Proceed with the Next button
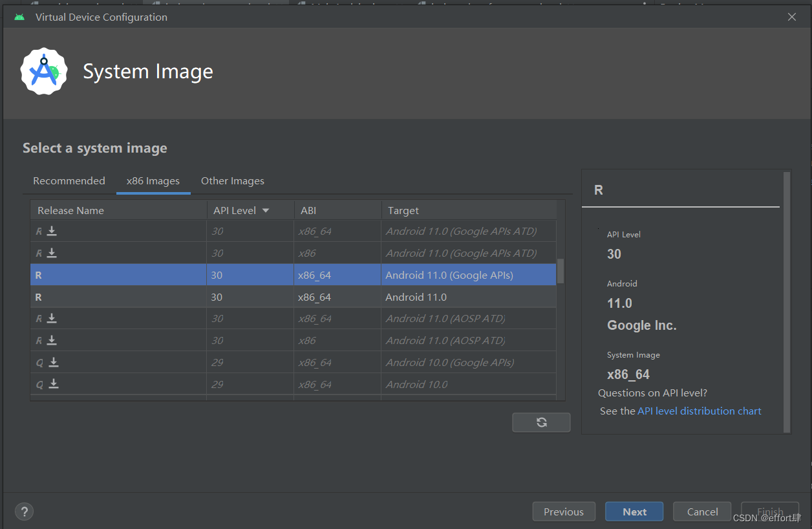Image resolution: width=812 pixels, height=529 pixels. point(634,512)
